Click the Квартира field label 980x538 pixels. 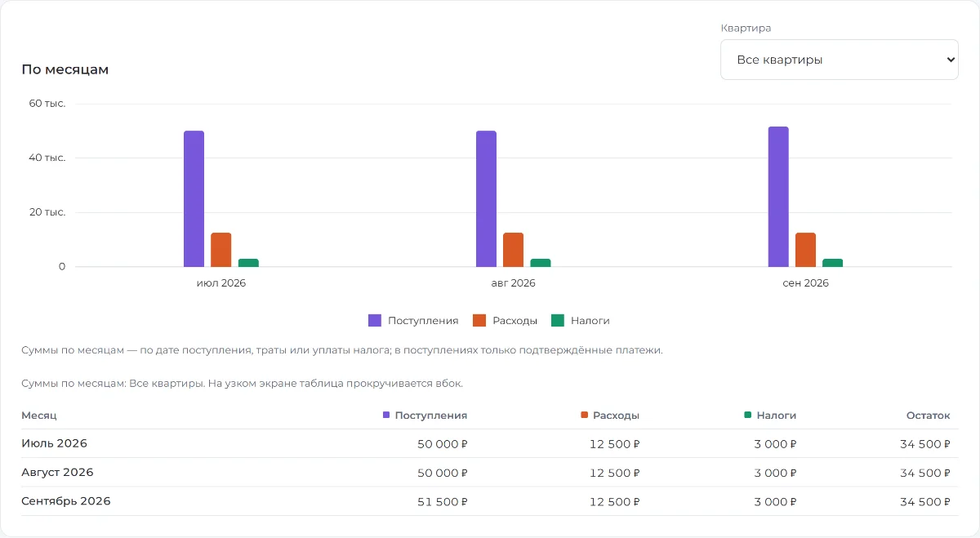(x=746, y=28)
